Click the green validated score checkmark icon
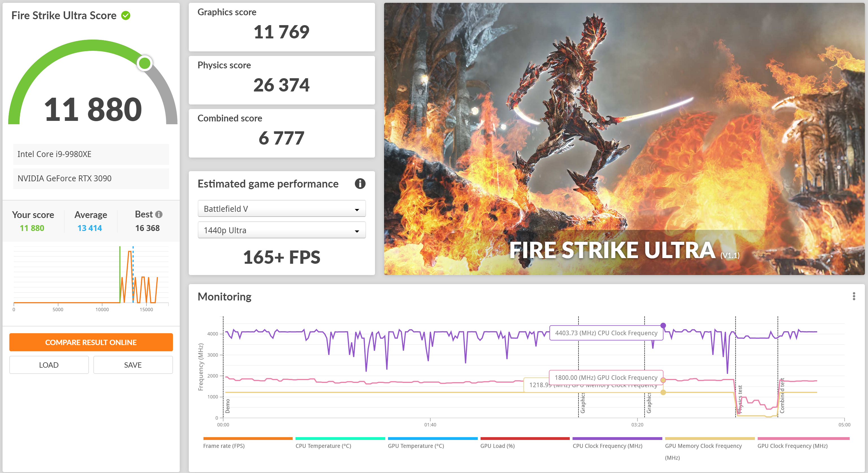The height and width of the screenshot is (473, 868). 126,16
